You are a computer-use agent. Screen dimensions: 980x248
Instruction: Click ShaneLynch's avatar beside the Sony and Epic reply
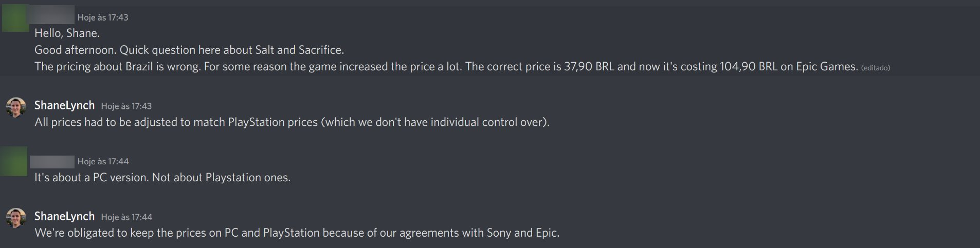pyautogui.click(x=15, y=218)
